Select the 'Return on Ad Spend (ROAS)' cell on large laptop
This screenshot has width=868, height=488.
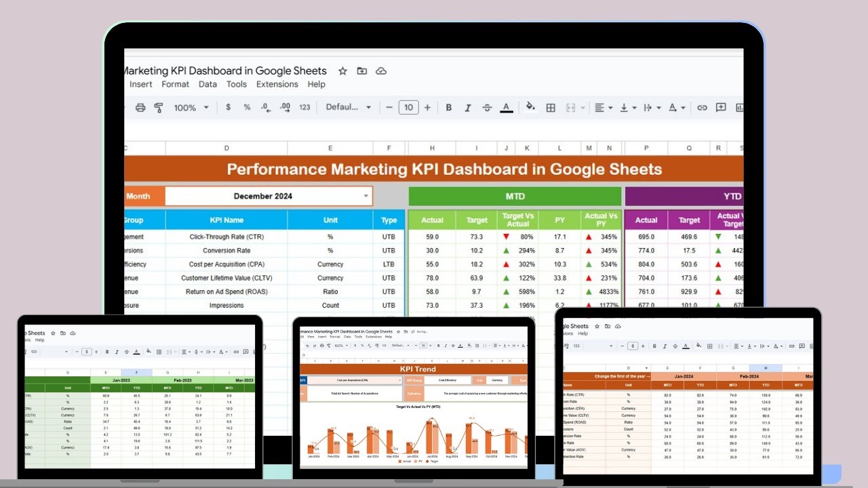[x=226, y=291]
